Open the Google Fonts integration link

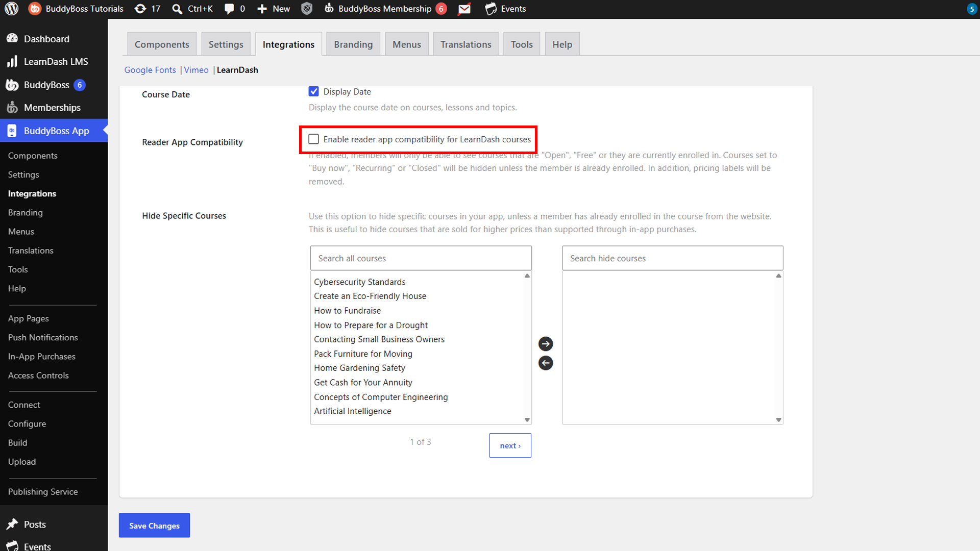tap(150, 70)
